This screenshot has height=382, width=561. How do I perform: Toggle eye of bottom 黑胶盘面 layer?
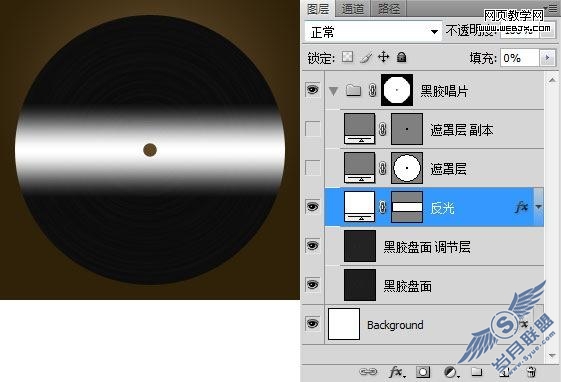tap(312, 285)
